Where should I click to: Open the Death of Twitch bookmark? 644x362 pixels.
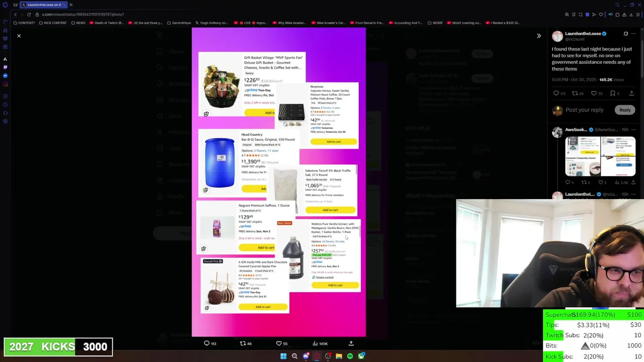point(106,23)
